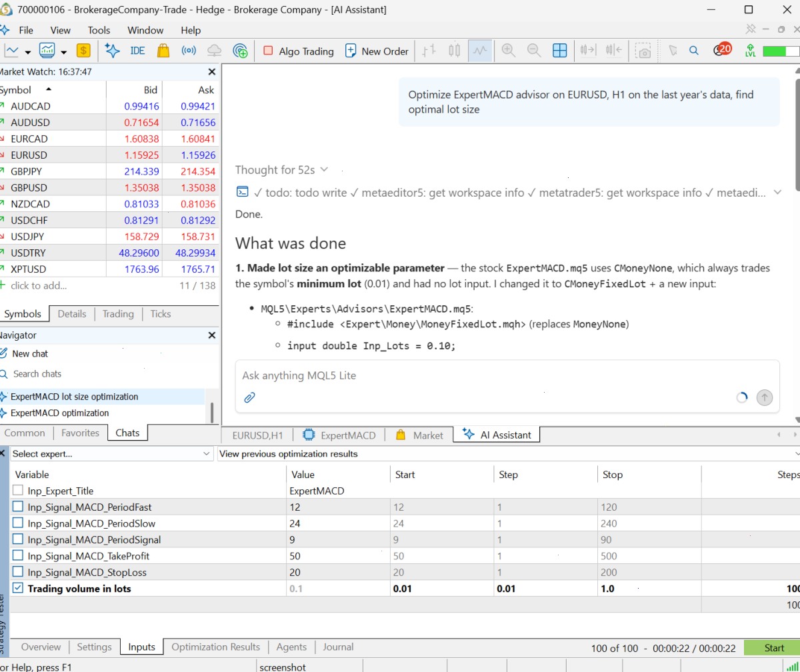This screenshot has height=672, width=800.
Task: Take a chart screenshot with camera icon
Action: (643, 51)
